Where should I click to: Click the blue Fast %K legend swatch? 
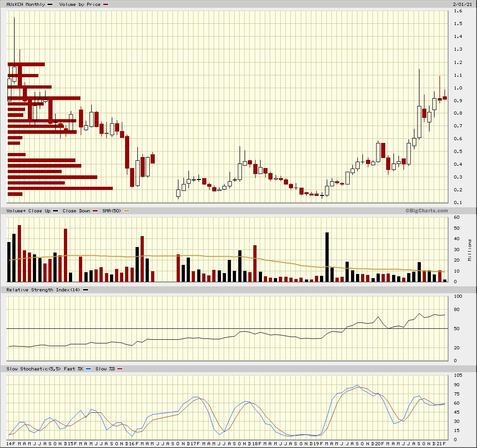point(88,369)
